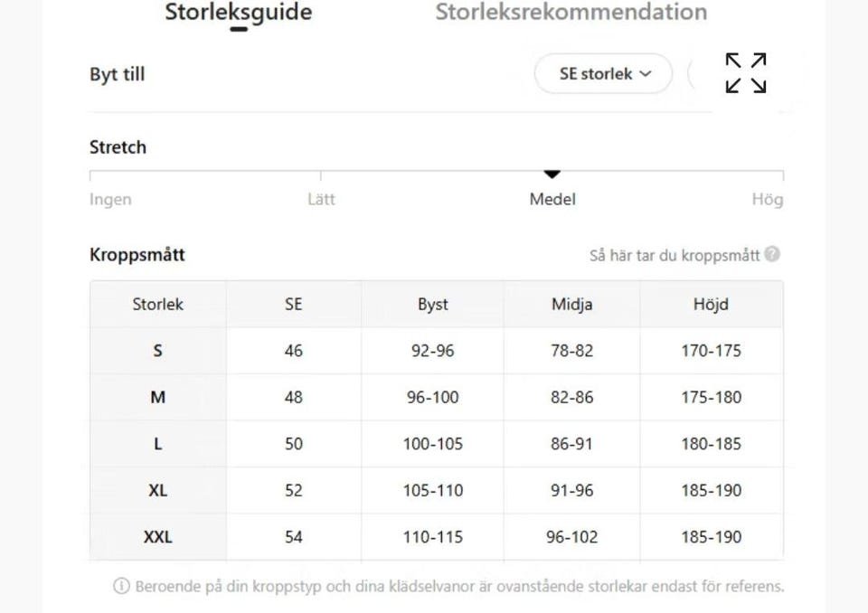The height and width of the screenshot is (613, 868).
Task: Click the Höjd column header
Action: point(711,305)
